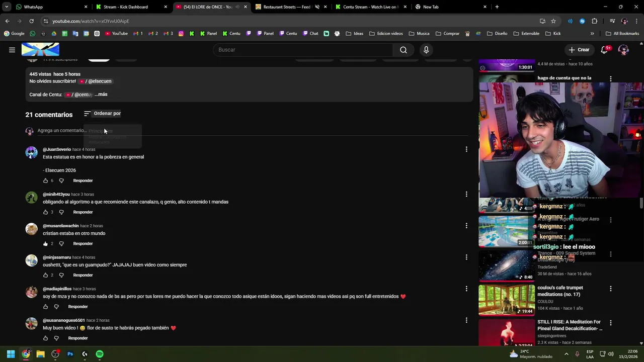Unmute the YouTube tab audio icon
The height and width of the screenshot is (362, 644).
click(237, 7)
